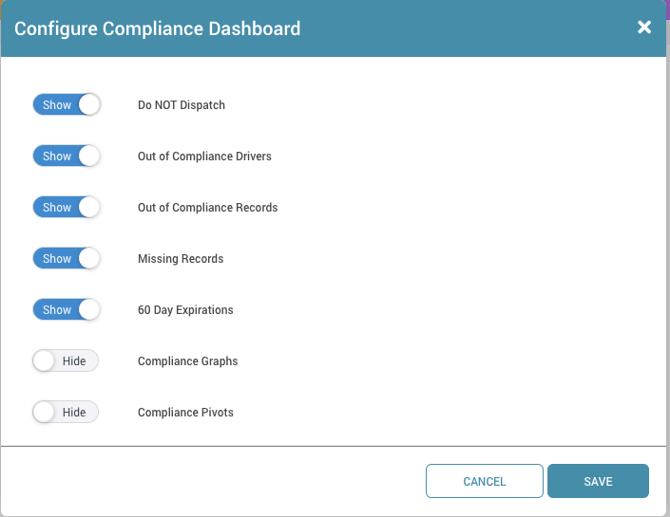This screenshot has width=670, height=517.
Task: Select the Out of Compliance Drivers label
Action: pos(204,156)
